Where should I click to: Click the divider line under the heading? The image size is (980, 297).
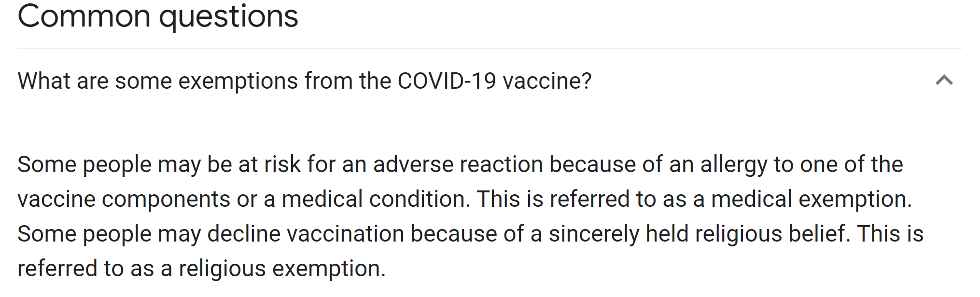pyautogui.click(x=489, y=48)
